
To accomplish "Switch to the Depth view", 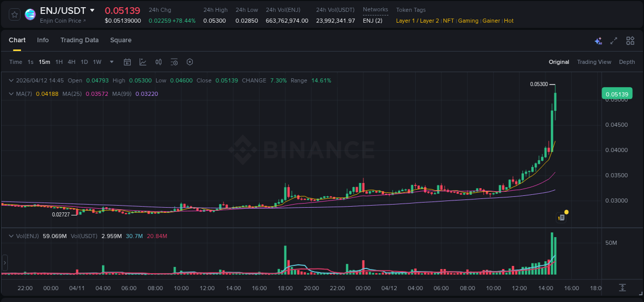I will point(627,62).
